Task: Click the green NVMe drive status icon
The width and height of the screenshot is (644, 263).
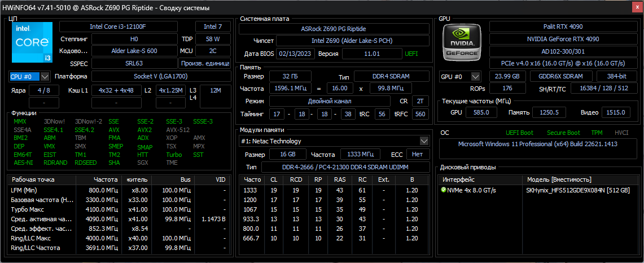Action: (443, 190)
